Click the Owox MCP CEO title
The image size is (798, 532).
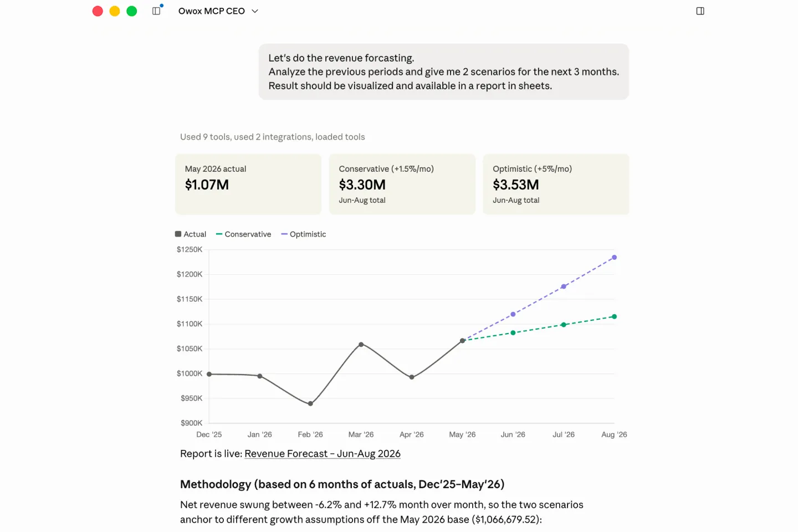pos(212,11)
